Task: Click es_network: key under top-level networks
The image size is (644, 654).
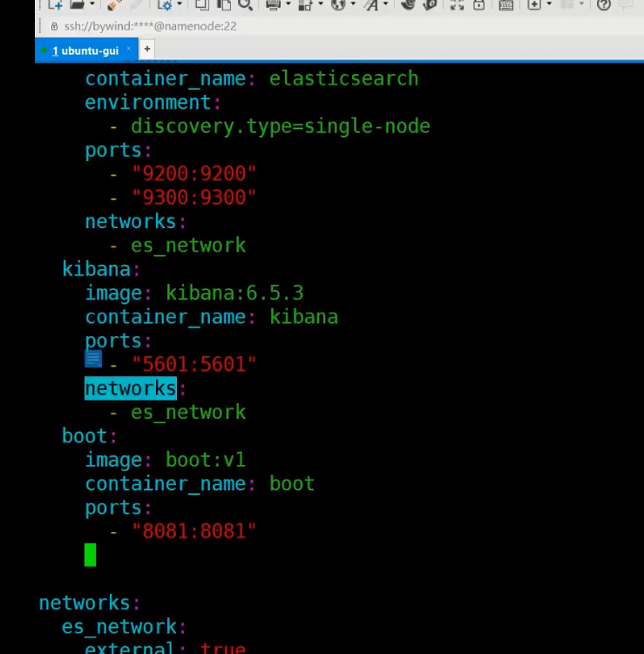Action: click(124, 627)
